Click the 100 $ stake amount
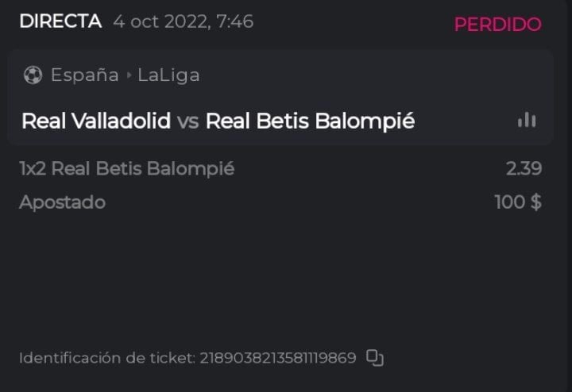This screenshot has height=392, width=572. pyautogui.click(x=518, y=202)
